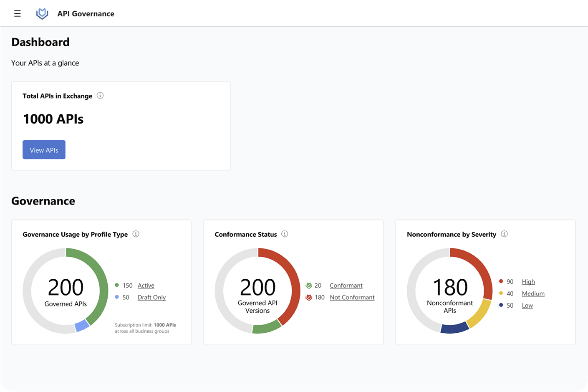The width and height of the screenshot is (588, 392).
Task: Open the Conformance Status info icon
Action: click(x=285, y=234)
